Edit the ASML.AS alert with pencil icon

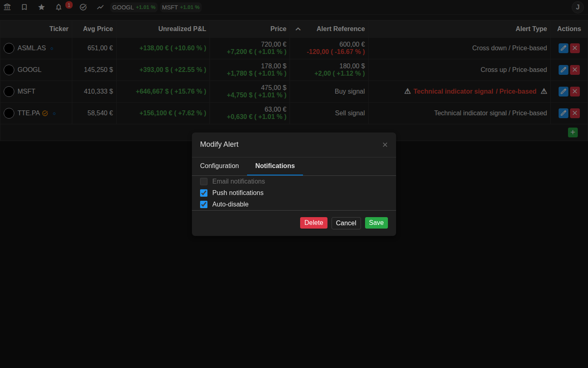point(563,48)
